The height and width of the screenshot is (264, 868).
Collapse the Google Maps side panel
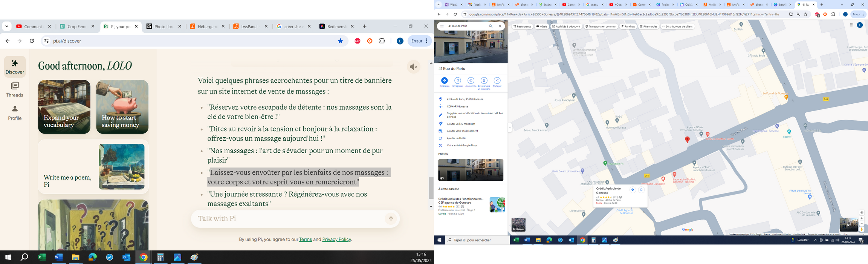[510, 128]
